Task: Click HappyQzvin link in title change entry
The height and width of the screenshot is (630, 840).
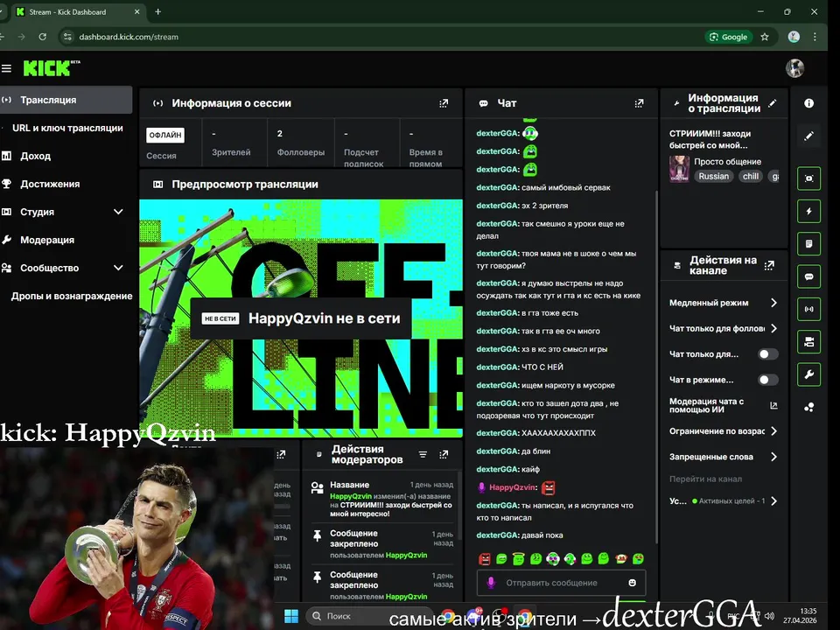Action: click(x=350, y=496)
